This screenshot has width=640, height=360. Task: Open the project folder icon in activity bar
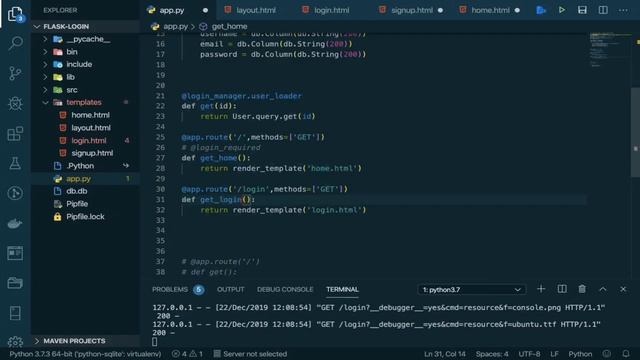click(x=15, y=283)
